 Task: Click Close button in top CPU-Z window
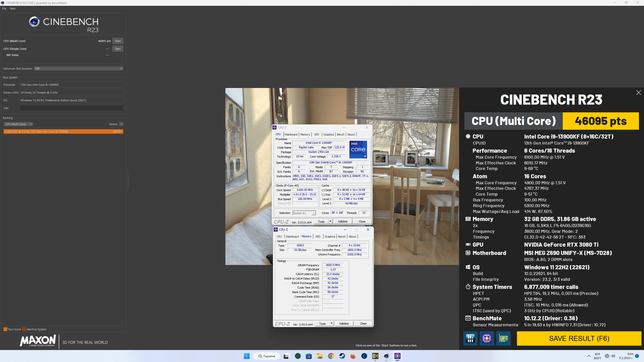click(x=362, y=221)
